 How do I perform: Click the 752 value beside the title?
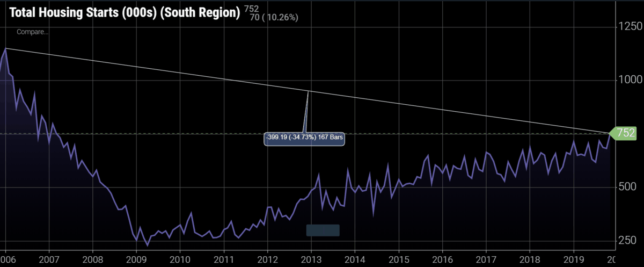click(251, 8)
